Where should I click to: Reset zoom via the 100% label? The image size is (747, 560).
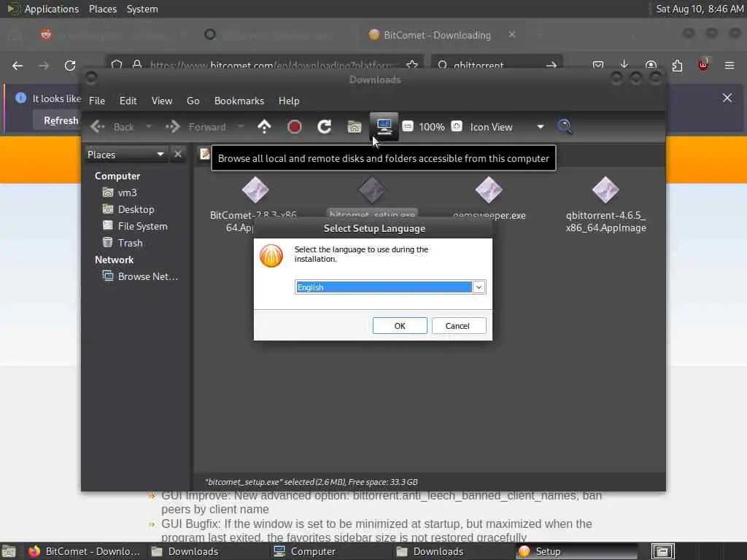[x=432, y=127]
